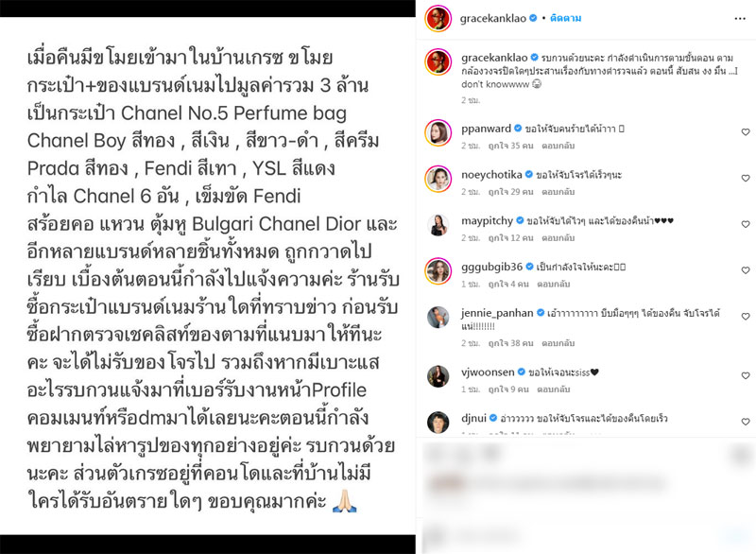This screenshot has height=554, width=756.
Task: Tap the heart beside gggubgib36's comment
Action: pos(746,270)
